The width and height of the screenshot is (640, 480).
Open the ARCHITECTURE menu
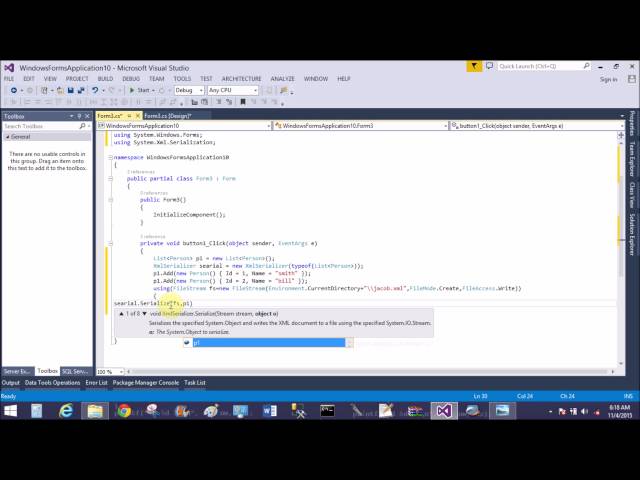pyautogui.click(x=241, y=79)
